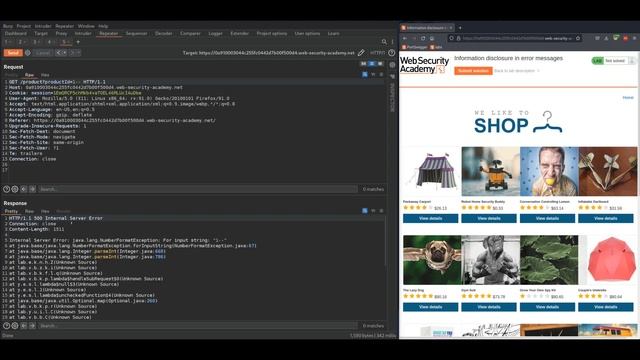This screenshot has height=360, width=640.
Task: Click the search magnifier in the Repeater tab row
Action: (x=384, y=42)
